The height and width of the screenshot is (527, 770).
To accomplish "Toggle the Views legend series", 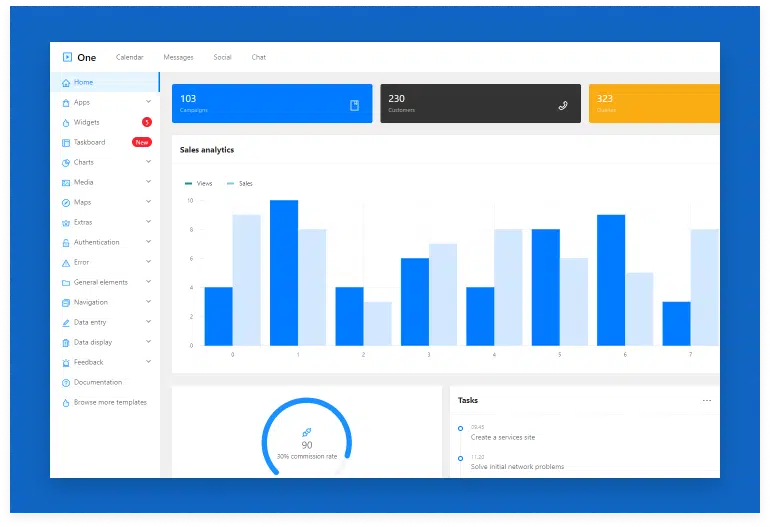I will pyautogui.click(x=199, y=184).
